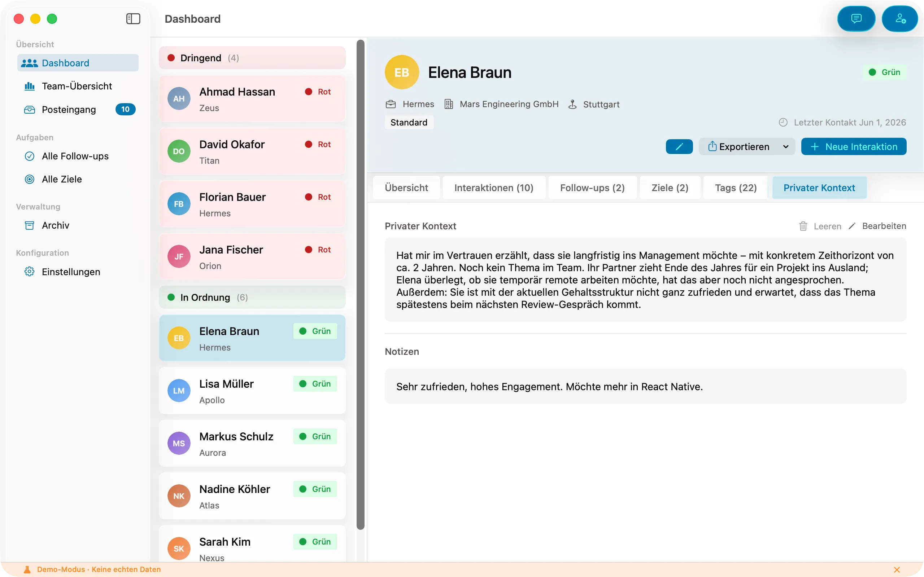The width and height of the screenshot is (924, 577).
Task: Click the add person icon button
Action: coord(900,19)
